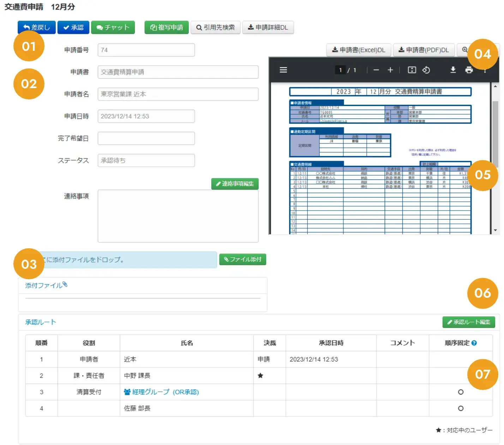The height and width of the screenshot is (445, 504).
Task: Open the 経理グループ (OR承認) link
Action: [x=166, y=392]
